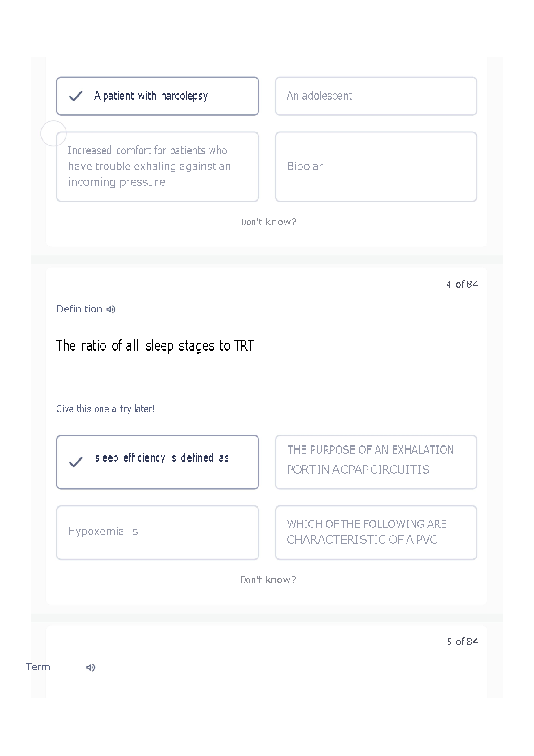
Task: Select the 'An adolescent' answer option
Action: [x=376, y=96]
